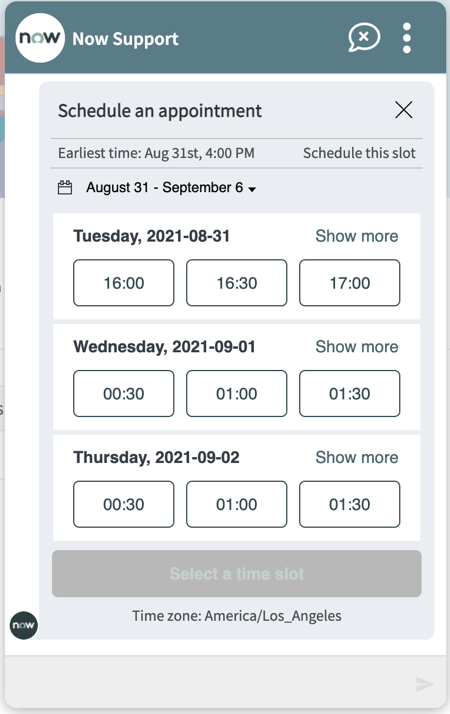Screen dimensions: 450x714
Task: Select the 16:00 slot on Tuesday
Action: pos(123,283)
